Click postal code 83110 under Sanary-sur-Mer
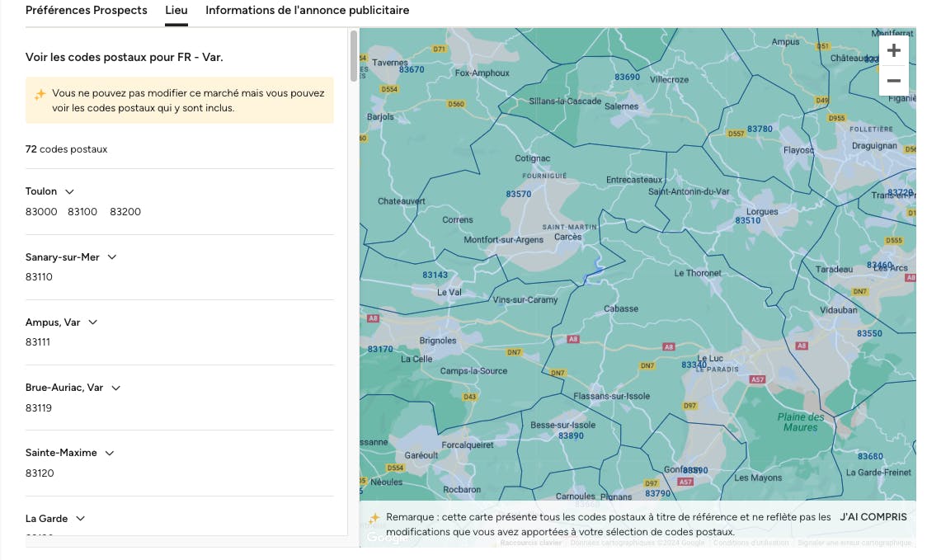The height and width of the screenshot is (560, 927). coord(39,277)
